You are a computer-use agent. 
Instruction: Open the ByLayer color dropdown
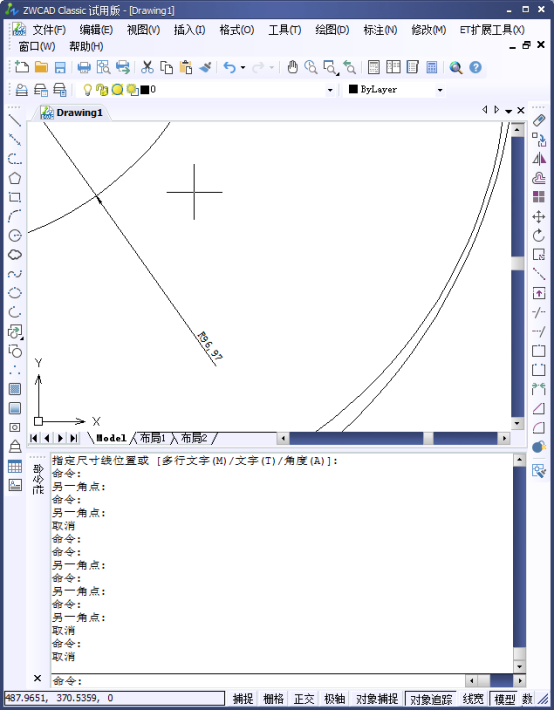[x=439, y=90]
